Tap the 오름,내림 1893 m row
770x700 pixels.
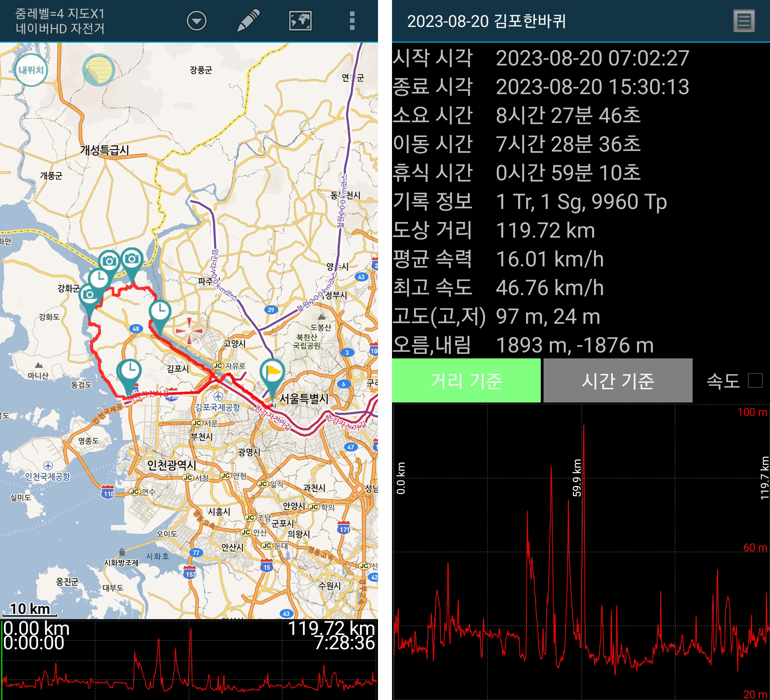coord(581,345)
